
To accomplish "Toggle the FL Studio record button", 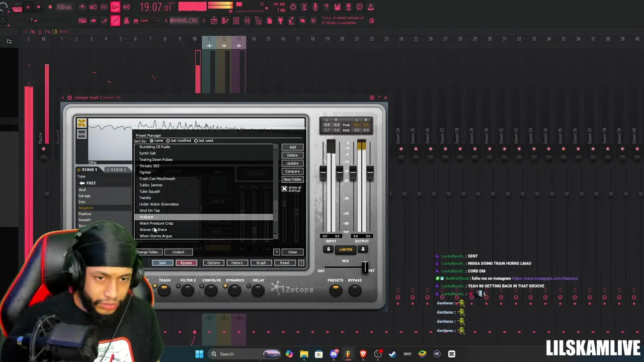I will [x=50, y=7].
